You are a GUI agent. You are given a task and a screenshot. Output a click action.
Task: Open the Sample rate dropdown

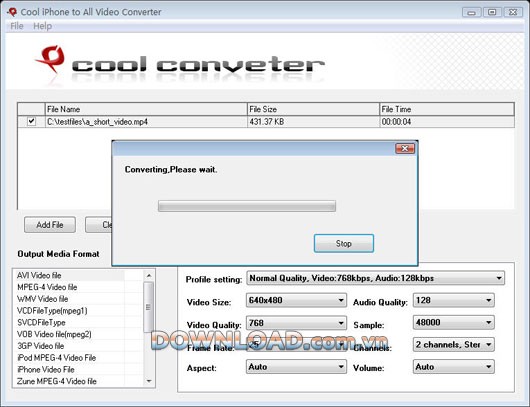coord(454,322)
